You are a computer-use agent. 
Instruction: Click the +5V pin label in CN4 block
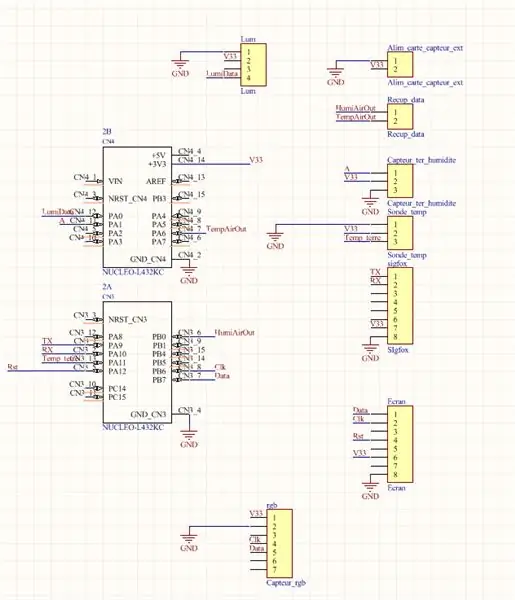coord(158,155)
